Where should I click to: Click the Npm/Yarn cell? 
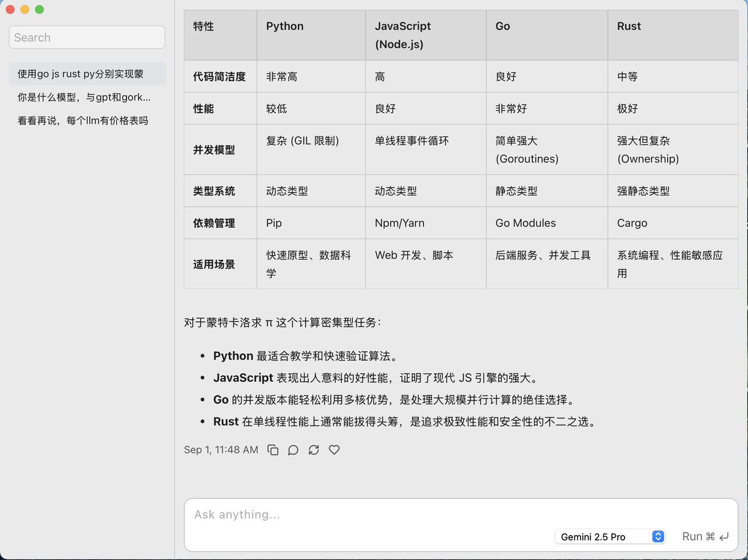pos(426,223)
